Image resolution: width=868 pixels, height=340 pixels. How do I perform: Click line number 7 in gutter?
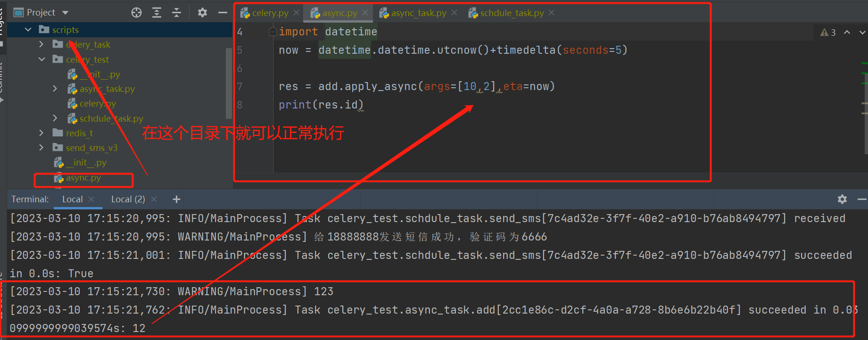(240, 86)
